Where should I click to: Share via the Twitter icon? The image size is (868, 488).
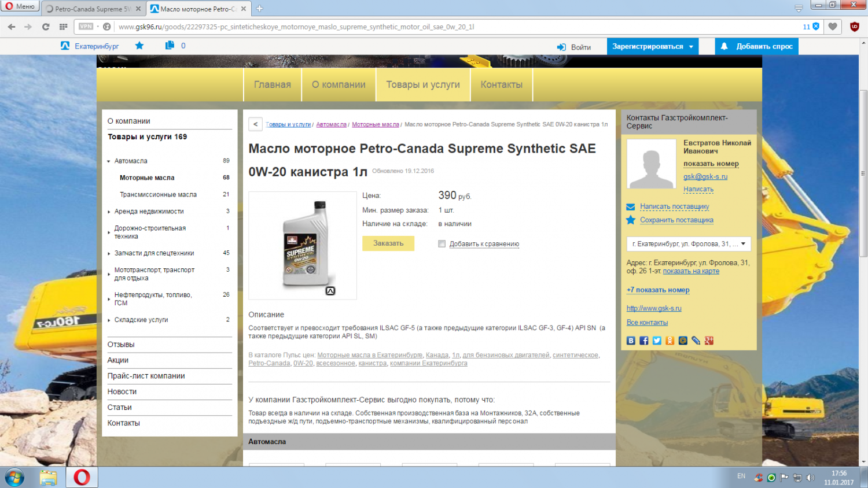click(x=657, y=341)
